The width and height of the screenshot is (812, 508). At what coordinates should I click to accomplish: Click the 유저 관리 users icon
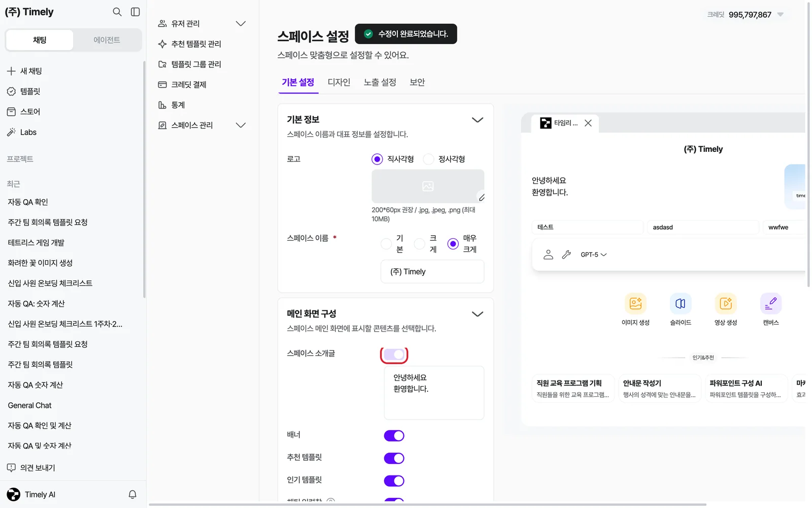pos(162,23)
